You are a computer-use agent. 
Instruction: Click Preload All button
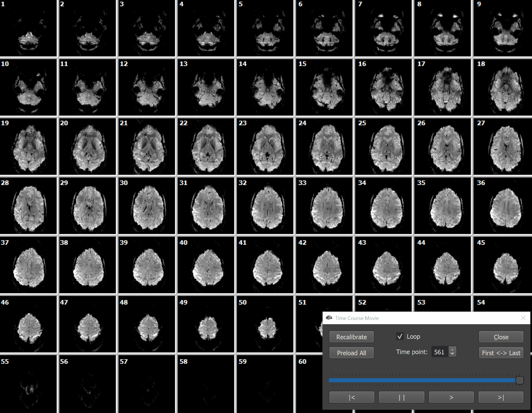351,353
